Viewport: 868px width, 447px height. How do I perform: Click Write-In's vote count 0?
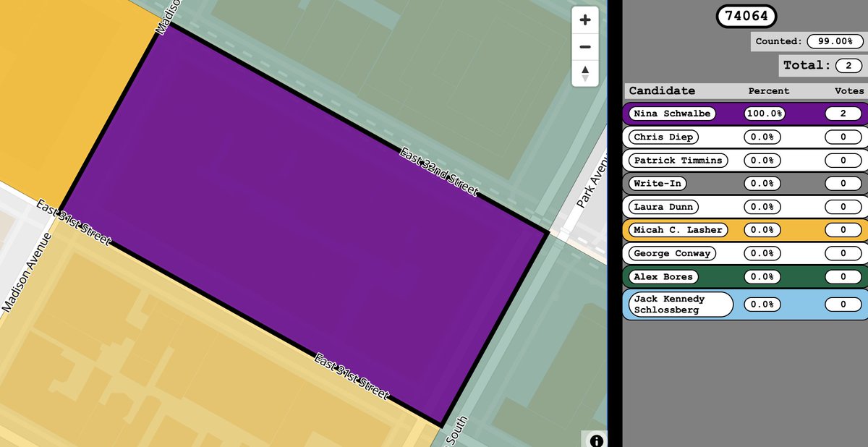click(x=843, y=183)
